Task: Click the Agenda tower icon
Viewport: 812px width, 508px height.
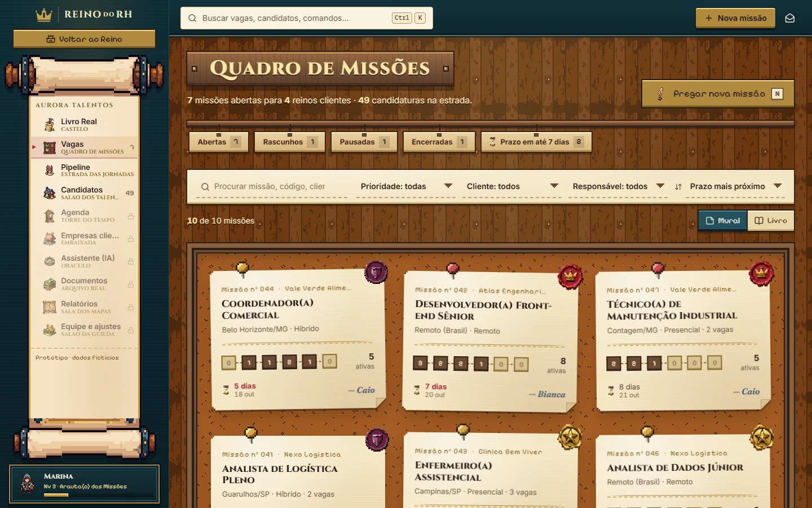Action: [50, 216]
